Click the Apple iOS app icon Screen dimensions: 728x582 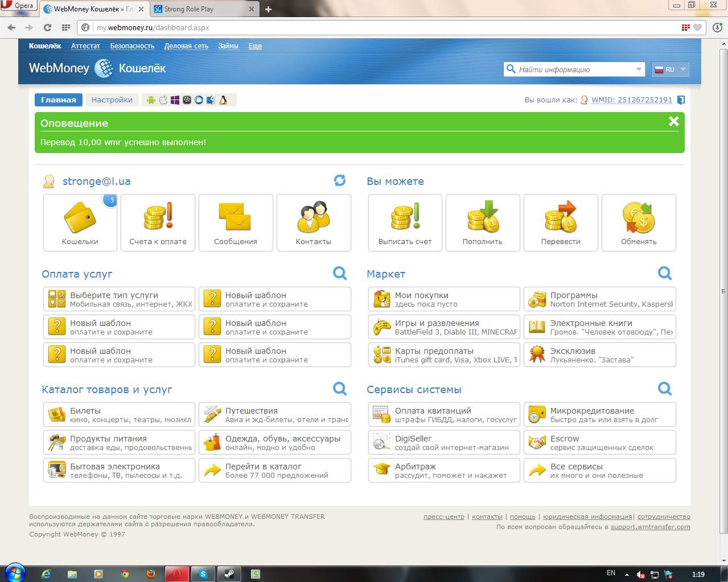[163, 100]
